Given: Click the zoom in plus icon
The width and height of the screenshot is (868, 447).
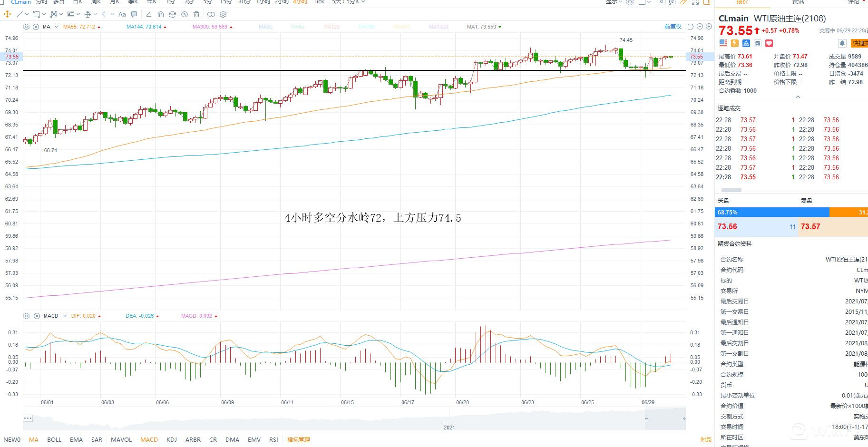Looking at the screenshot, I should (709, 27).
